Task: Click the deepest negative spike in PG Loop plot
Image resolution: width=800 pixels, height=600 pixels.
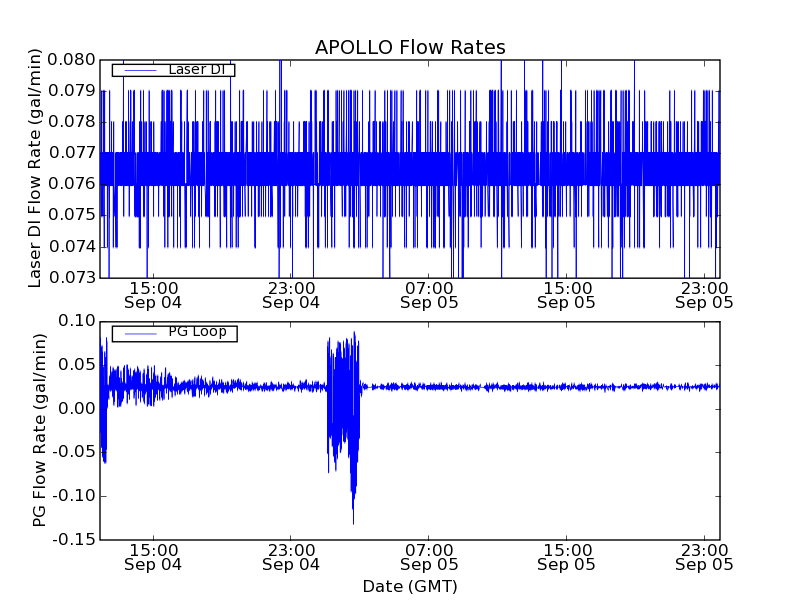Action: [353, 520]
